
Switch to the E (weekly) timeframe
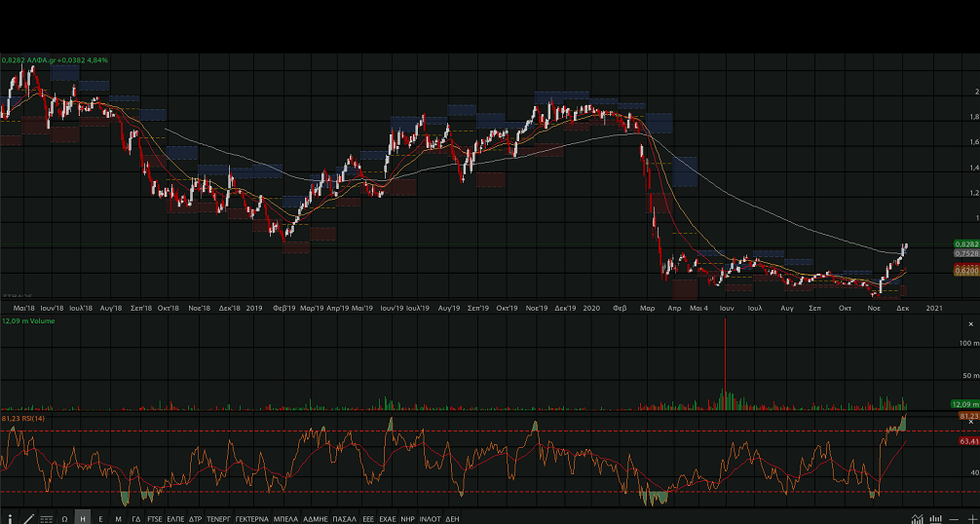[x=100, y=518]
